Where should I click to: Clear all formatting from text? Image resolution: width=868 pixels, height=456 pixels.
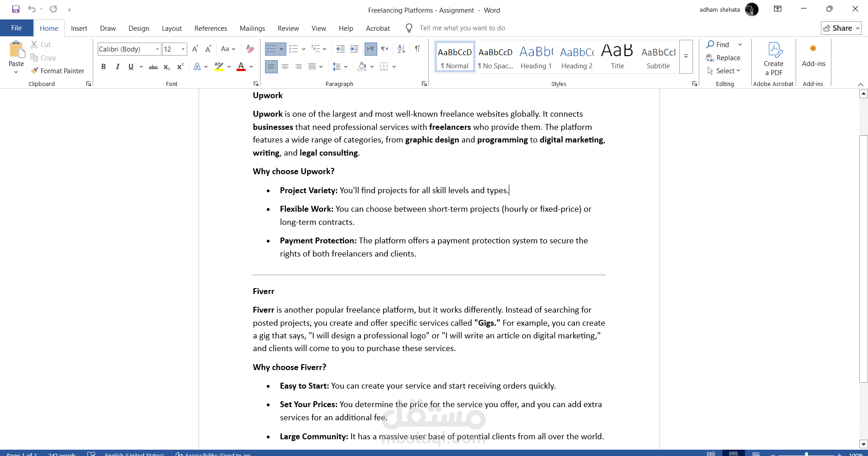point(250,49)
